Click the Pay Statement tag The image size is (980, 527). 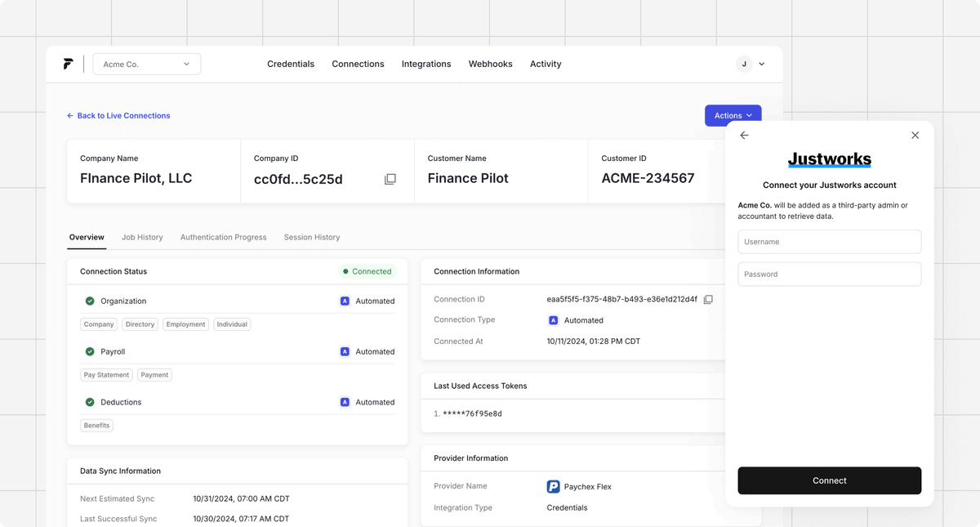tap(106, 375)
